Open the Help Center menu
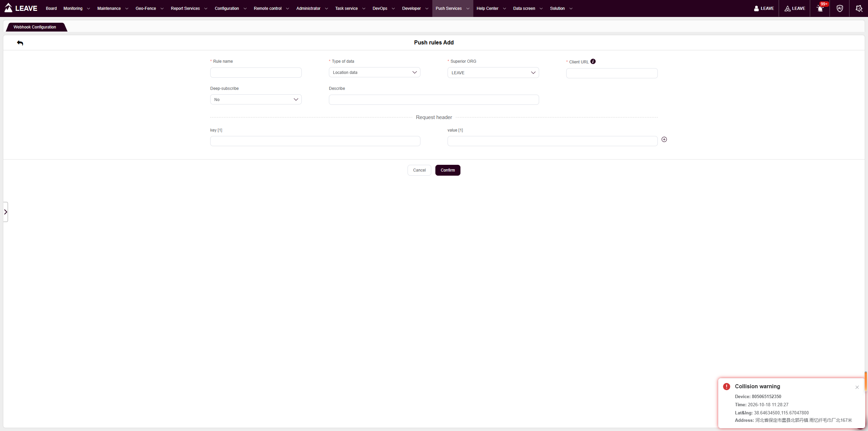 [x=491, y=8]
